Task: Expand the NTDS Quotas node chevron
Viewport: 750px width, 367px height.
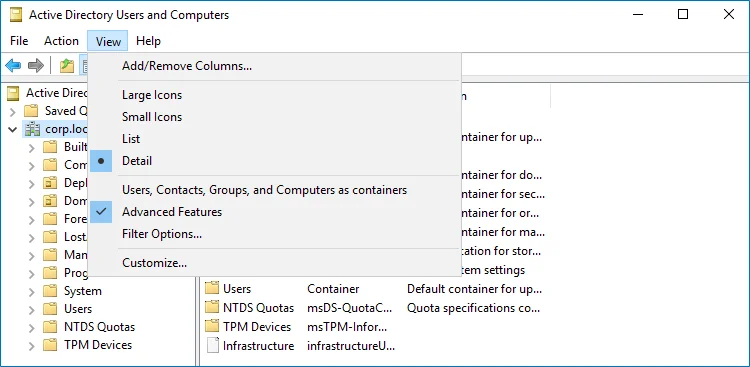Action: pos(32,328)
